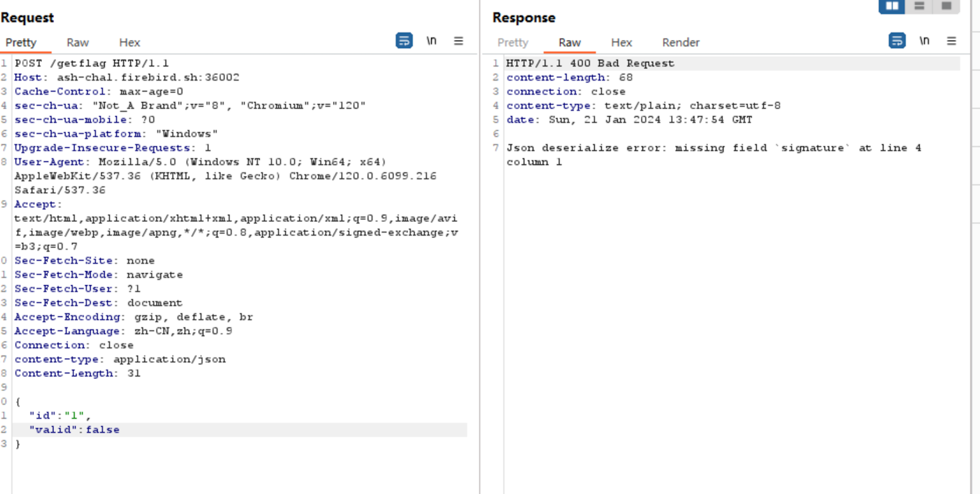Enable \n character display in Request panel
Image resolution: width=980 pixels, height=494 pixels.
pos(432,41)
